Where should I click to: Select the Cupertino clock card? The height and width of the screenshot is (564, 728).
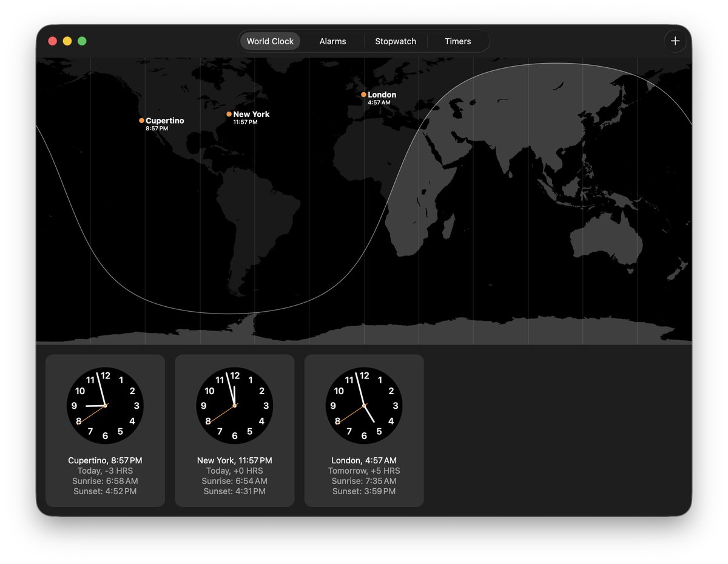click(105, 431)
